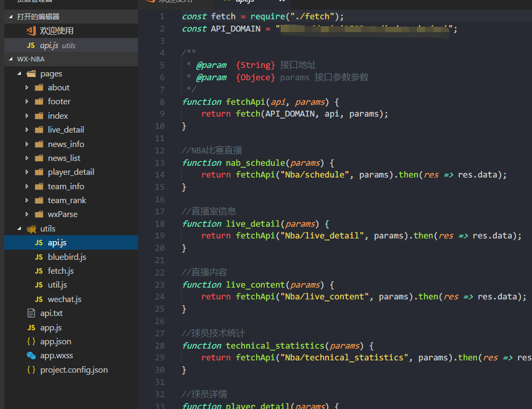Open wechat.js from utils folder
The width and height of the screenshot is (532, 409).
click(65, 299)
